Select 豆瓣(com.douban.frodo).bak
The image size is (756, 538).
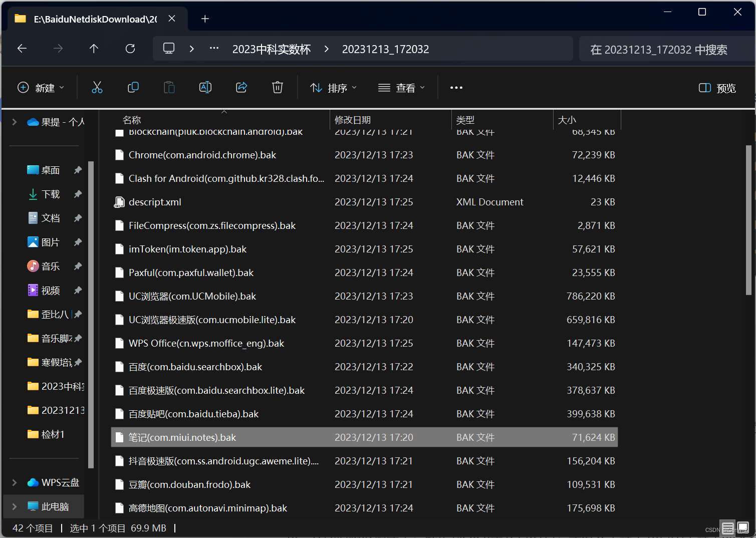[364, 485]
